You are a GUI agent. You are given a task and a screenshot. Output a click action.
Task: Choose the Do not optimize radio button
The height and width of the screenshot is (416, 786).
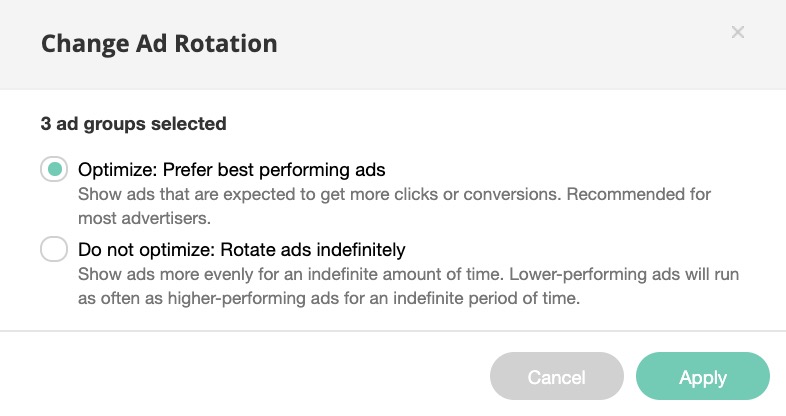point(54,249)
